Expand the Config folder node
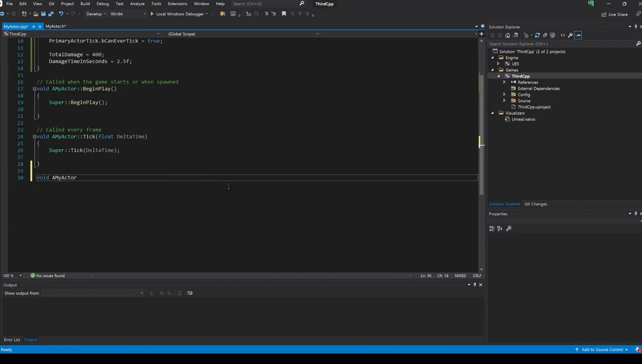The image size is (642, 364). click(x=504, y=95)
